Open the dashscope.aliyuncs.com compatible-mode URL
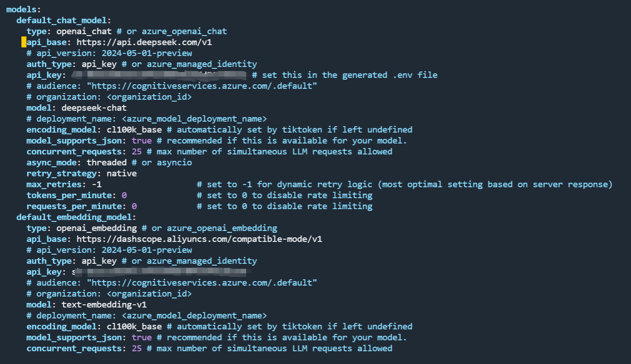The image size is (631, 364). click(199, 239)
